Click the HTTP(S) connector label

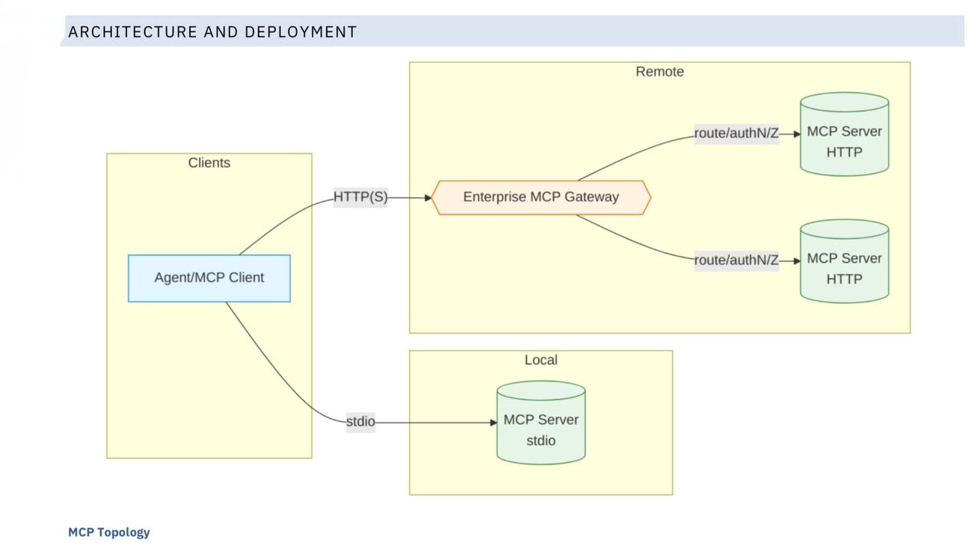tap(361, 198)
